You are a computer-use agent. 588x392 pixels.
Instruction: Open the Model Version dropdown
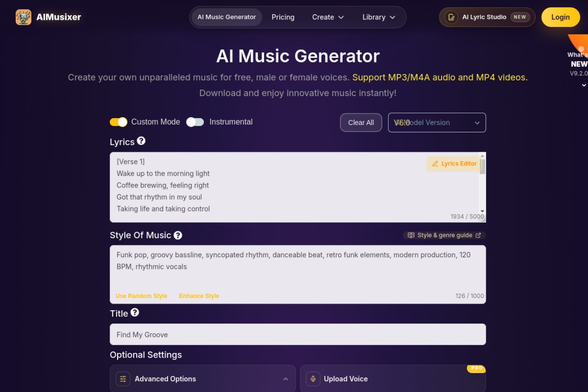[437, 123]
